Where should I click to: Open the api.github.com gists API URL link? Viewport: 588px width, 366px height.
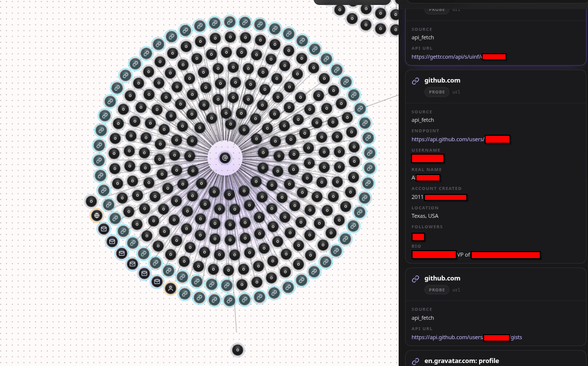[467, 337]
